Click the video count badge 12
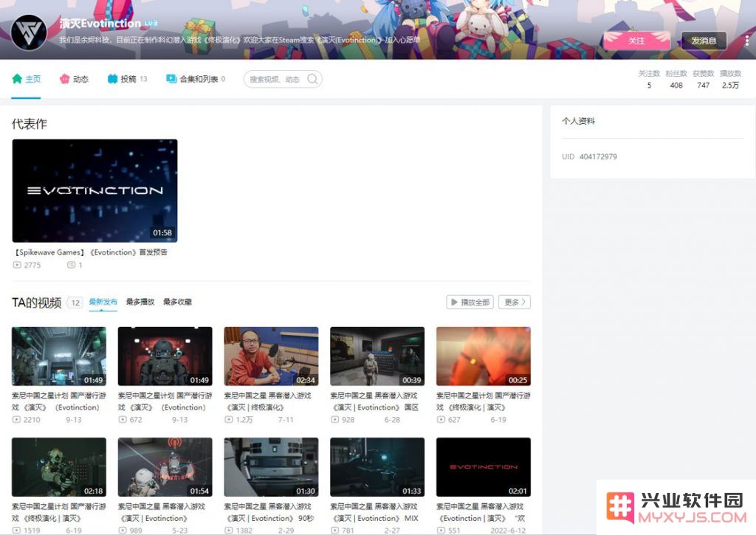This screenshot has width=756, height=535. [x=75, y=303]
